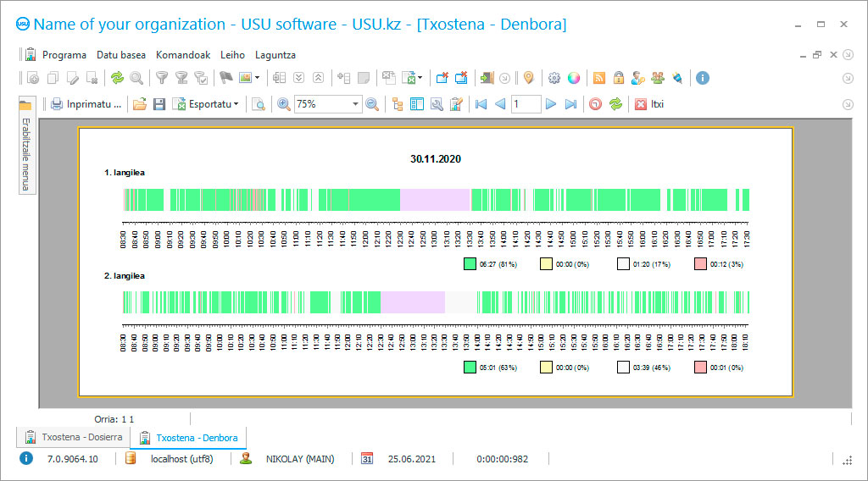868x481 pixels.
Task: Switch to the Txostena - Dosierra tab
Action: pyautogui.click(x=74, y=437)
